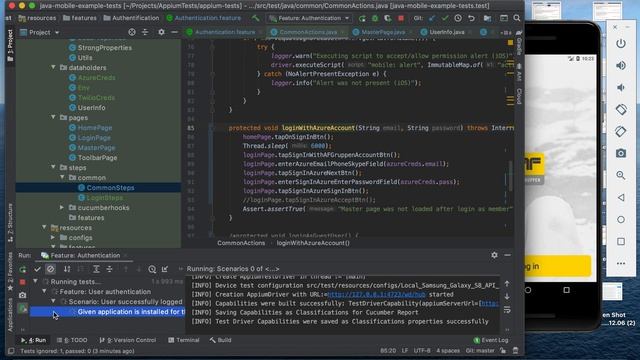Collapse the dataholders folder
The image size is (640, 360).
point(53,67)
